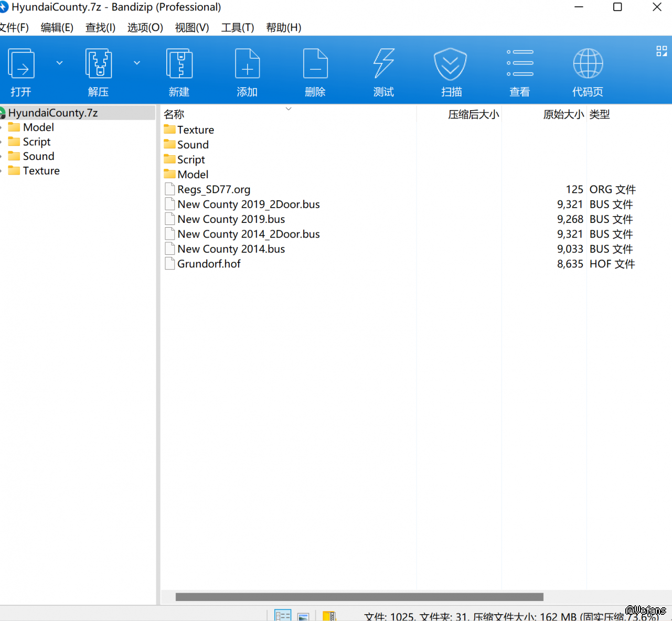This screenshot has width=672, height=621.
Task: Sort by original size (原始大小) column
Action: (563, 114)
